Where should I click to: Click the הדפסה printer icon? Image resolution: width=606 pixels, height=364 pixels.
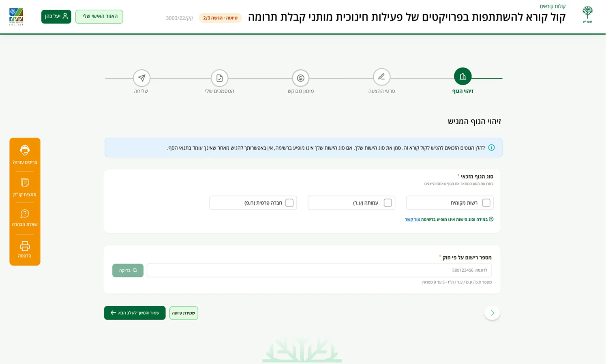click(25, 246)
